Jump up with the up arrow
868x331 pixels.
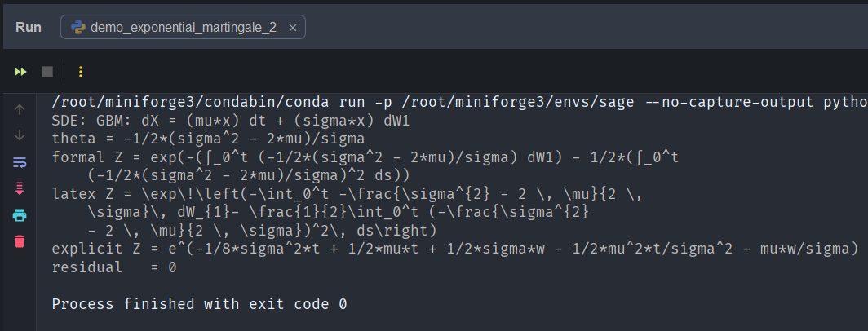pyautogui.click(x=20, y=108)
